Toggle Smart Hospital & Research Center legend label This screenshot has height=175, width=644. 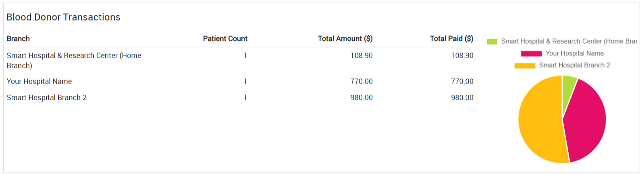click(569, 41)
